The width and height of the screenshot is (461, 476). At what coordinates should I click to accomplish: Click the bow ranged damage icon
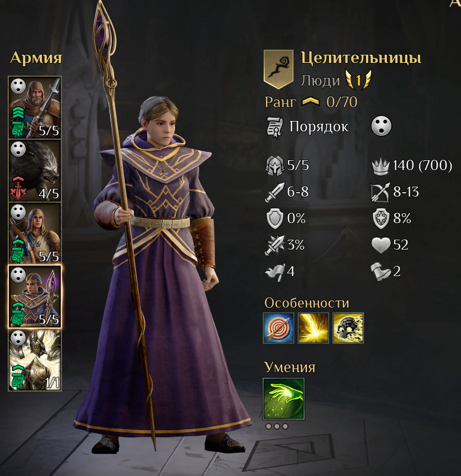click(x=380, y=192)
